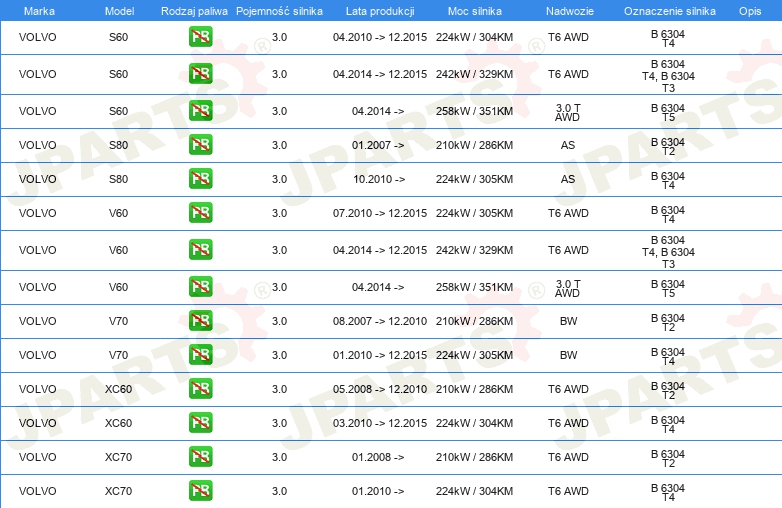The width and height of the screenshot is (782, 508).
Task: Click XC70 model in 01.2008 row
Action: tap(118, 457)
